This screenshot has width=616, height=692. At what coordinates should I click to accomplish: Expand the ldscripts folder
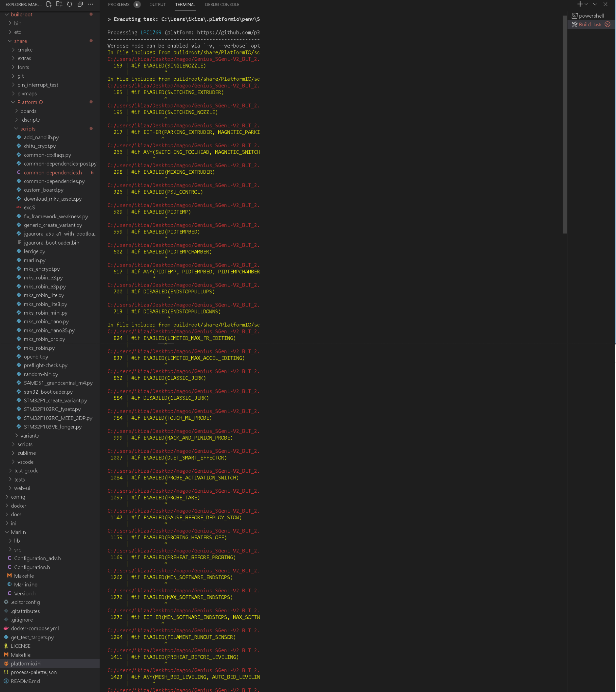(x=17, y=120)
